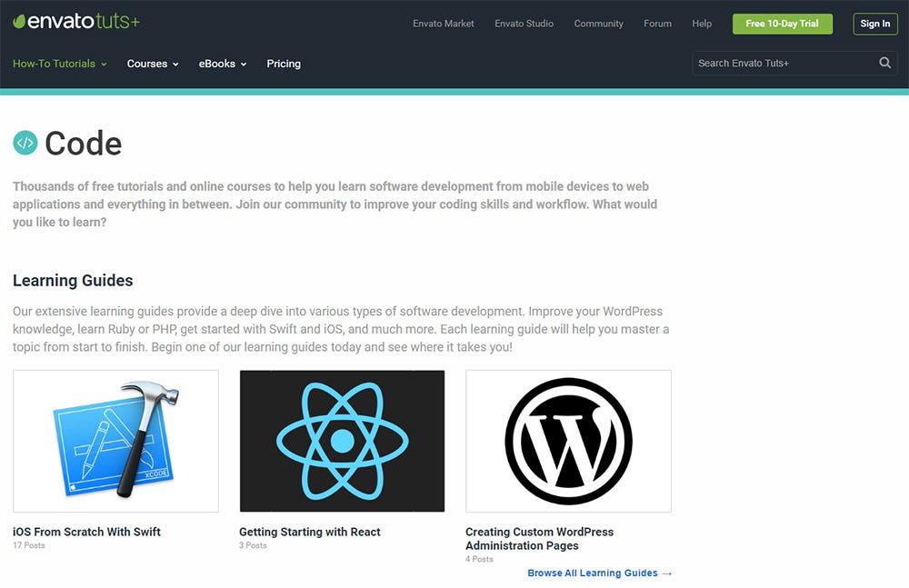Focus the Search Envato Tuts+ field

(794, 64)
